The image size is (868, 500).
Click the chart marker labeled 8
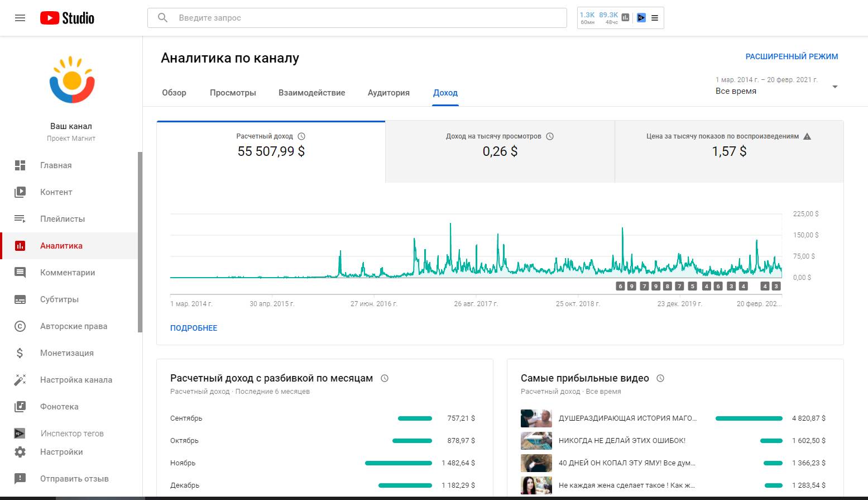[667, 286]
